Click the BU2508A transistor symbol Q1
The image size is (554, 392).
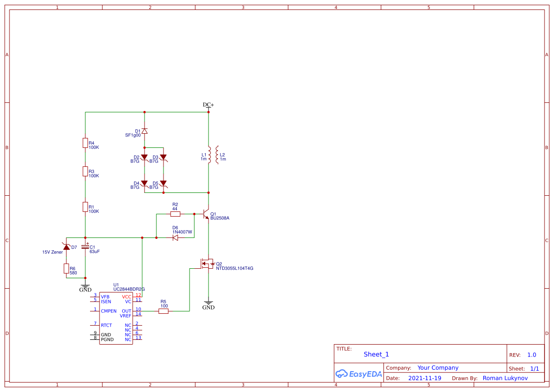coord(205,213)
